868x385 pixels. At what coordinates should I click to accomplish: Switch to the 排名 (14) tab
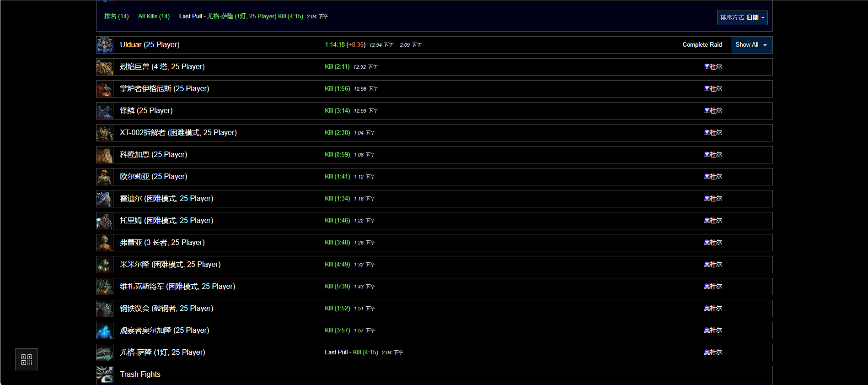coord(117,16)
